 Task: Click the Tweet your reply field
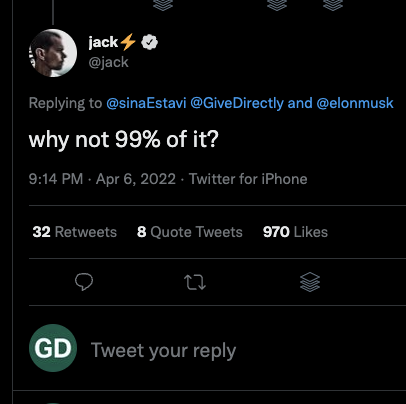163,351
